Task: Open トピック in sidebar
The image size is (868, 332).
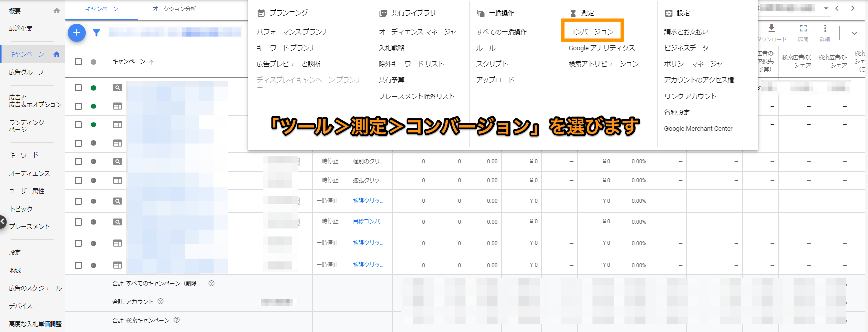Action: click(x=21, y=209)
